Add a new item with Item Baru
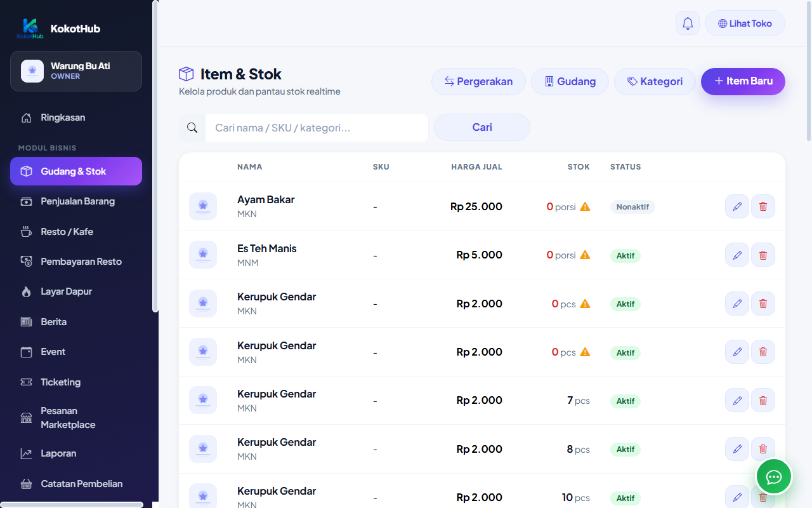The image size is (812, 508). [743, 81]
